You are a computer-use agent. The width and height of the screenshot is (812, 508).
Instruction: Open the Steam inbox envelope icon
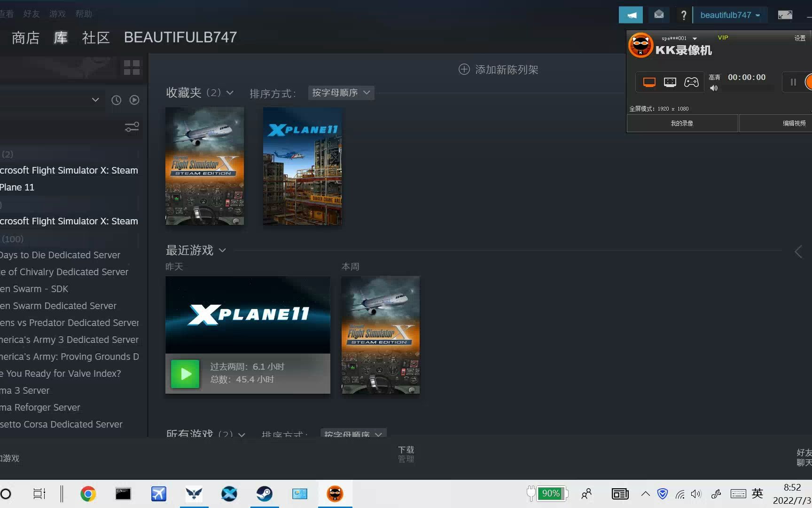(x=659, y=15)
